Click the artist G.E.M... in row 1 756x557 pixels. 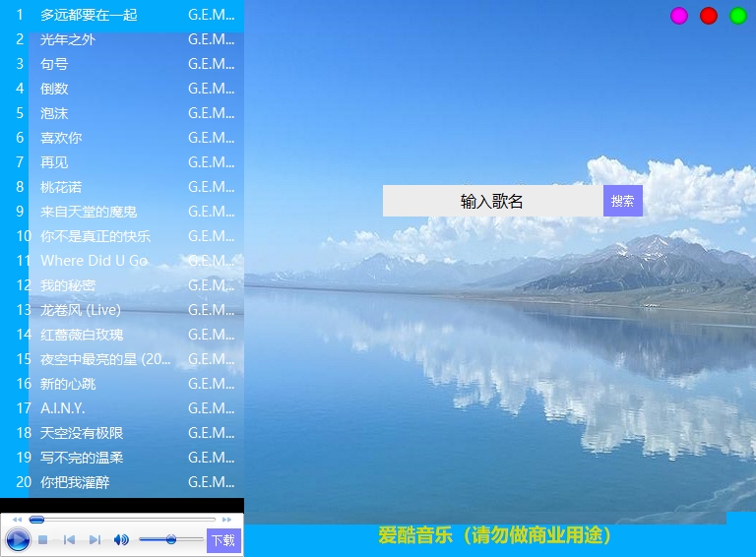coord(212,15)
